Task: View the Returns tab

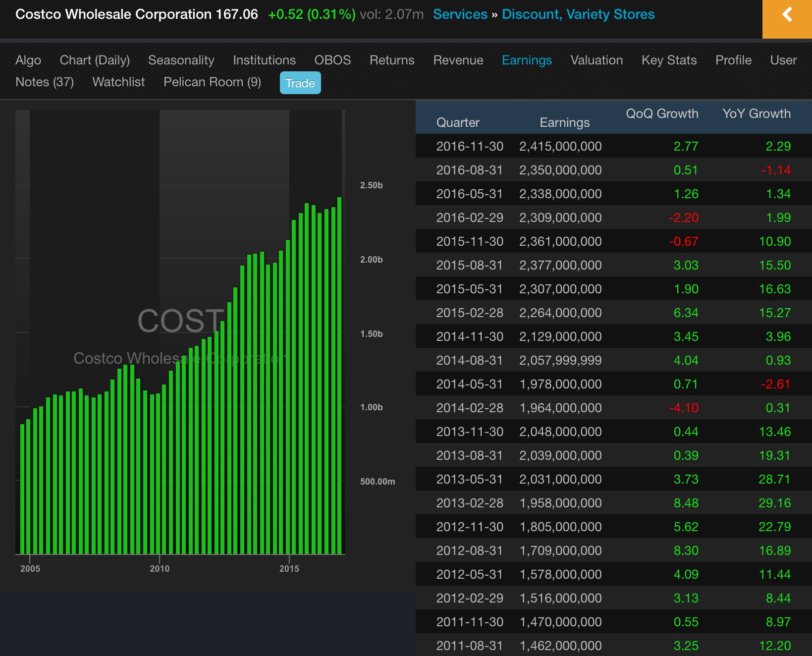Action: (x=392, y=60)
